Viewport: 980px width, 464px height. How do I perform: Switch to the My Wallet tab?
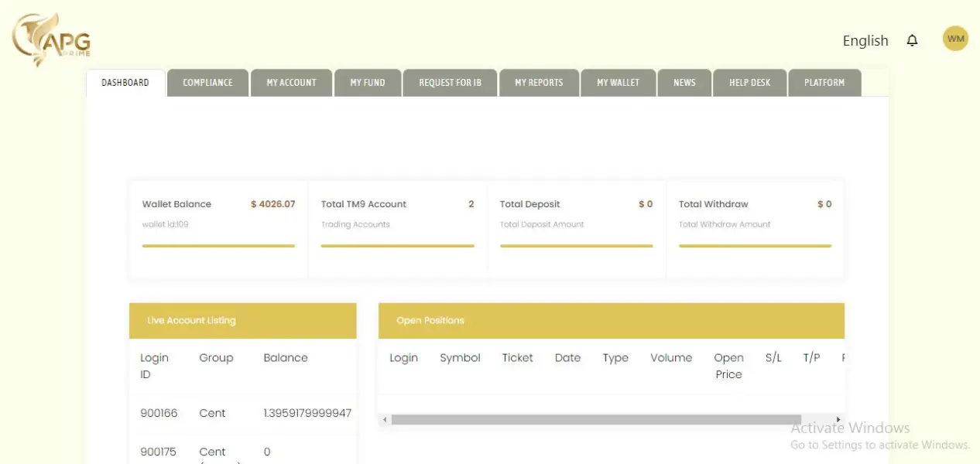point(618,83)
